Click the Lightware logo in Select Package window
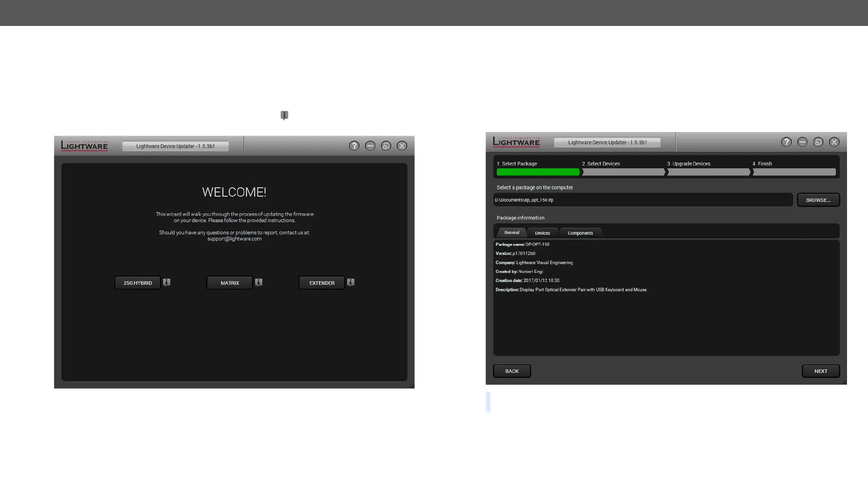 click(x=516, y=142)
